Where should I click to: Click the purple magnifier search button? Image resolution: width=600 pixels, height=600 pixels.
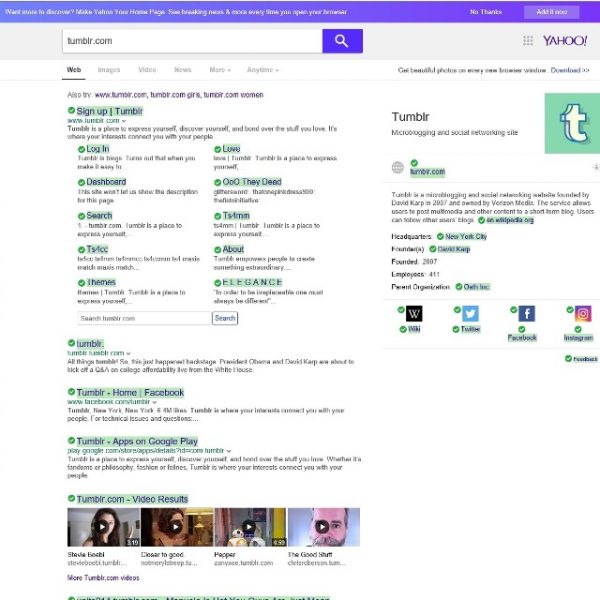(342, 41)
